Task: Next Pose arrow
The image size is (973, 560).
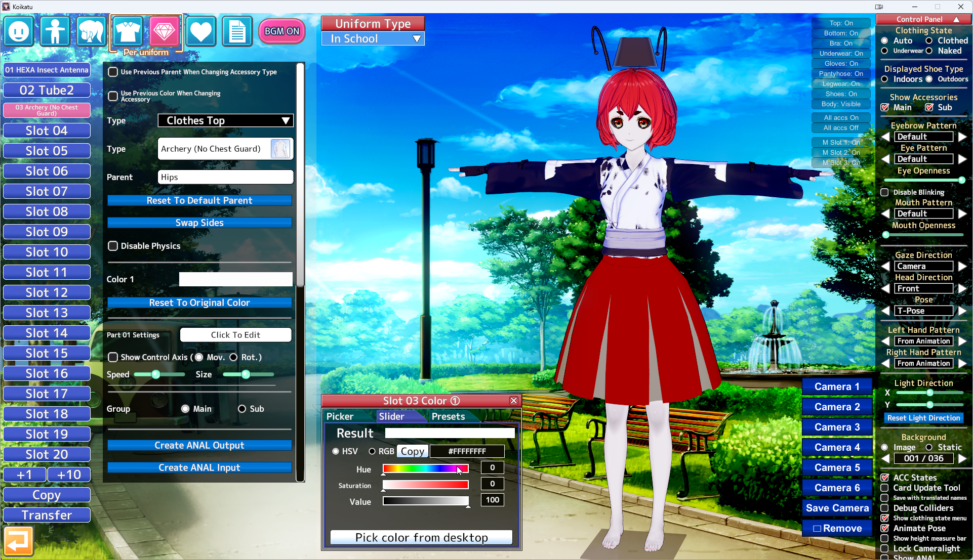Action: click(962, 311)
